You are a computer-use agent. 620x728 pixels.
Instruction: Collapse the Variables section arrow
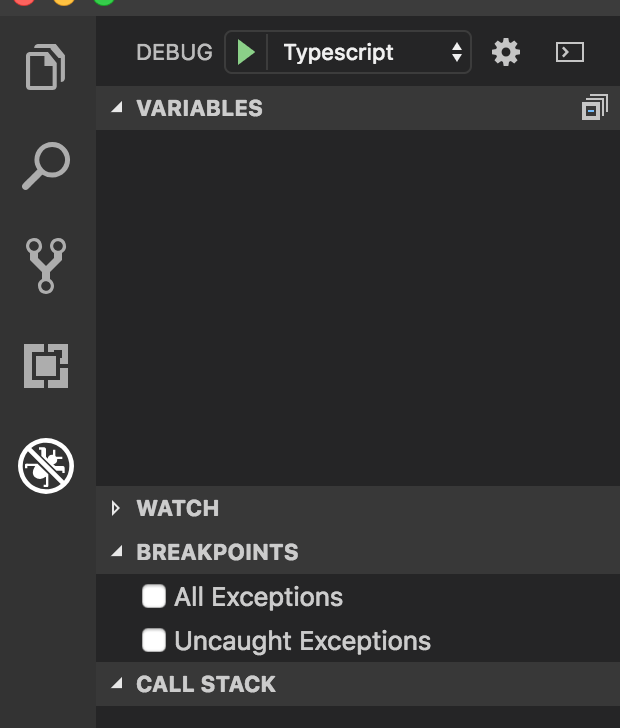pos(118,108)
